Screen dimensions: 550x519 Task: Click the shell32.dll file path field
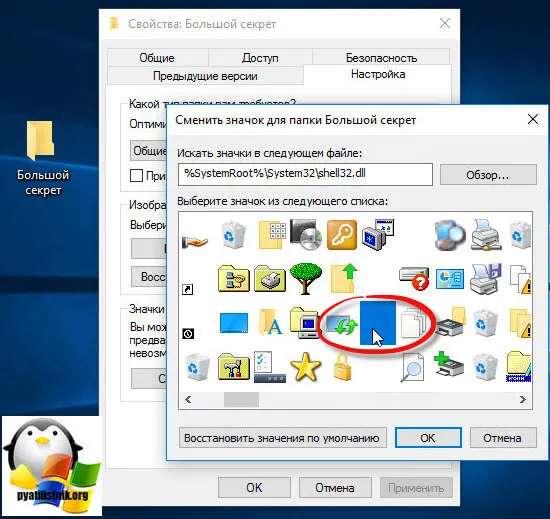tap(305, 174)
